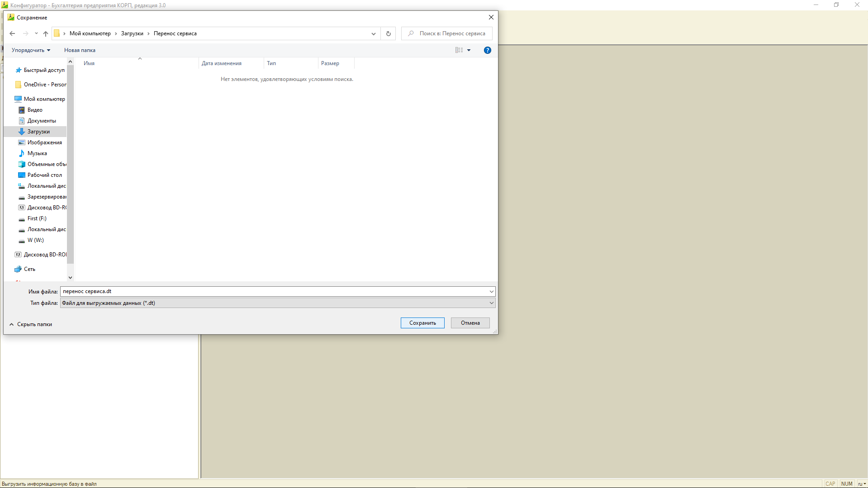Open the view options dropdown arrow

469,50
